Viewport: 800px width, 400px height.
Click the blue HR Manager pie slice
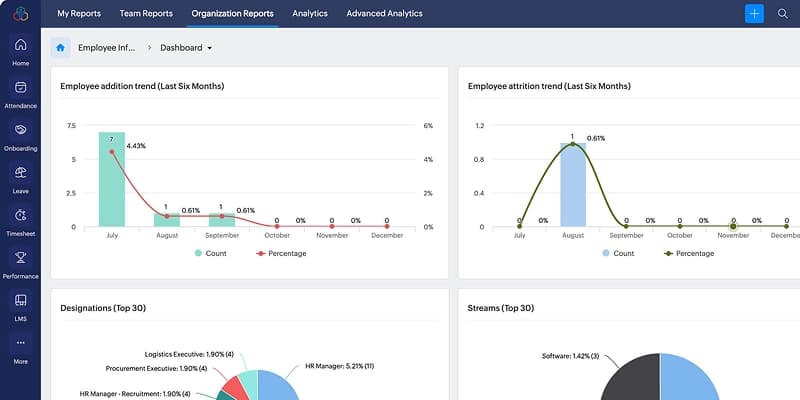278,386
